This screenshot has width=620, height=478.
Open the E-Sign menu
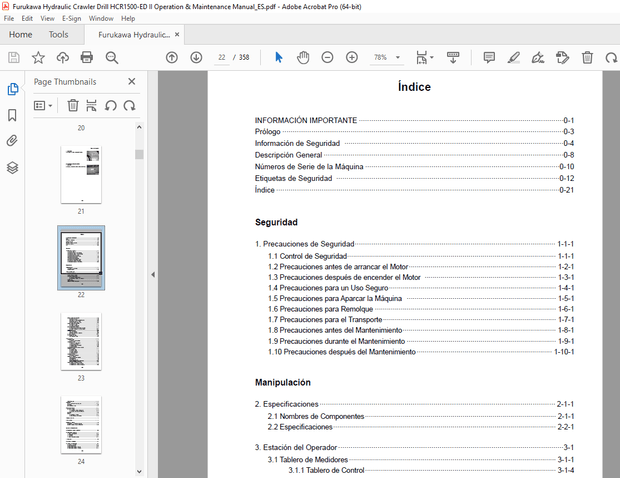click(71, 18)
